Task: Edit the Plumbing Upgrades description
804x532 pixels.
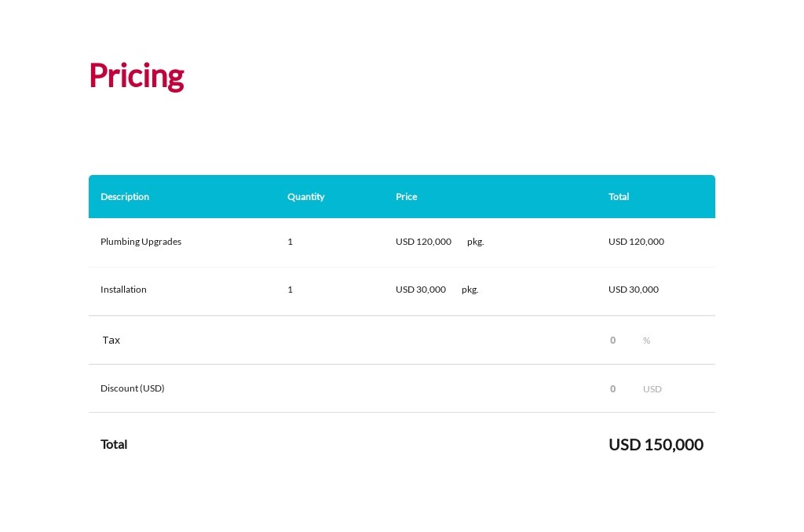Action: (x=141, y=242)
